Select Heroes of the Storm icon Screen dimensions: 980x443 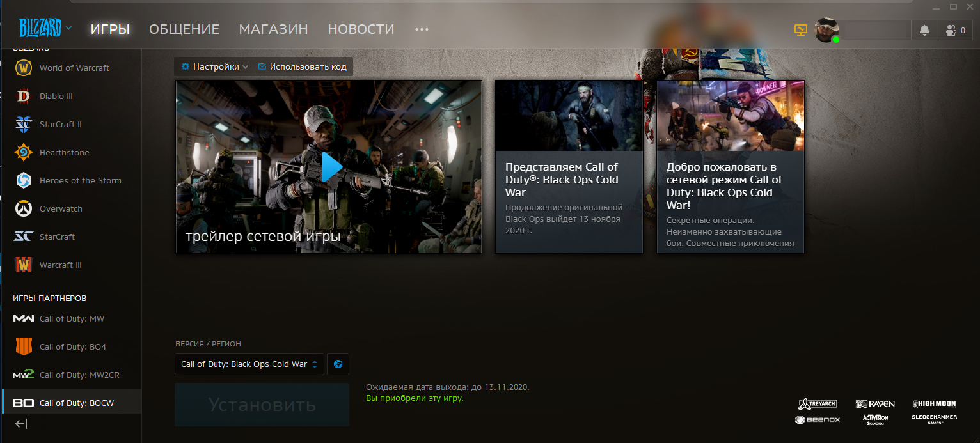tap(24, 180)
